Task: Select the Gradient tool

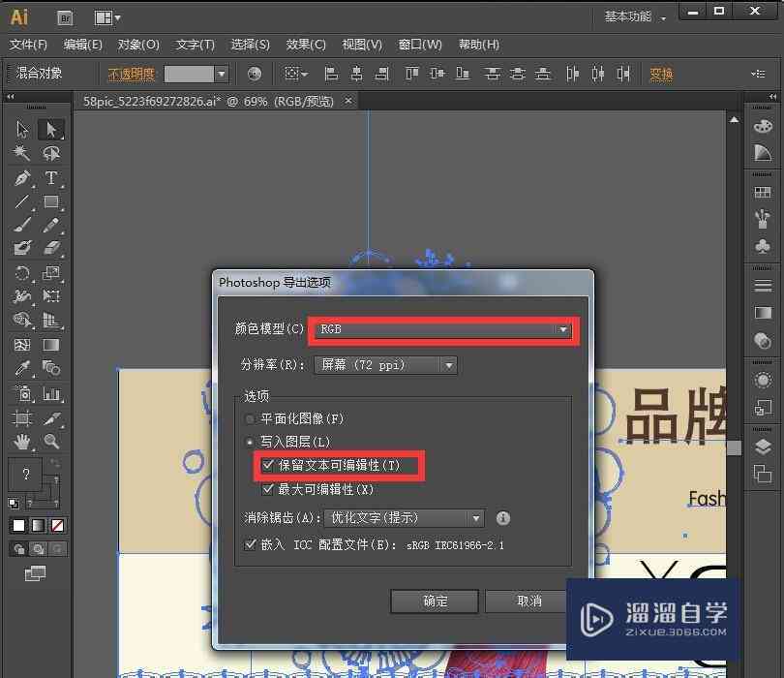Action: (51, 345)
